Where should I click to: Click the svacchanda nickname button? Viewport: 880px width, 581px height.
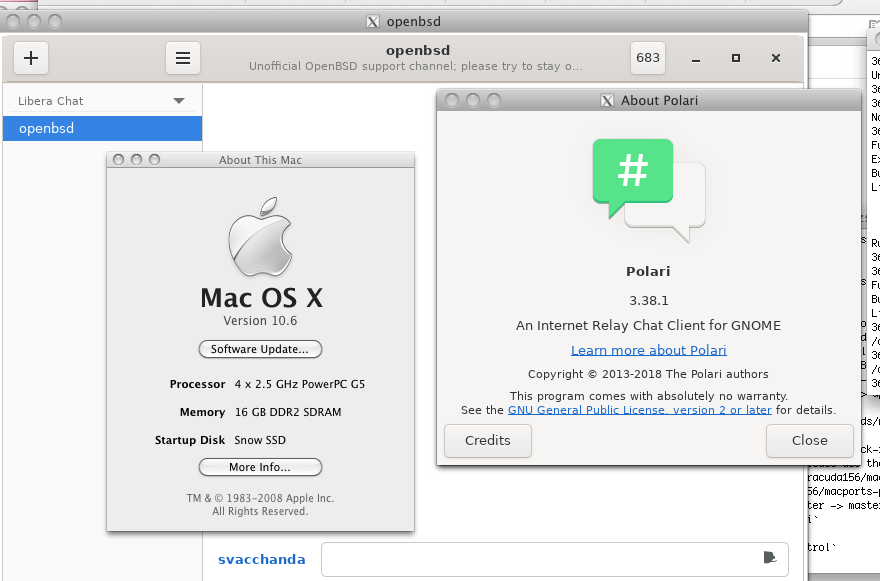pyautogui.click(x=262, y=560)
